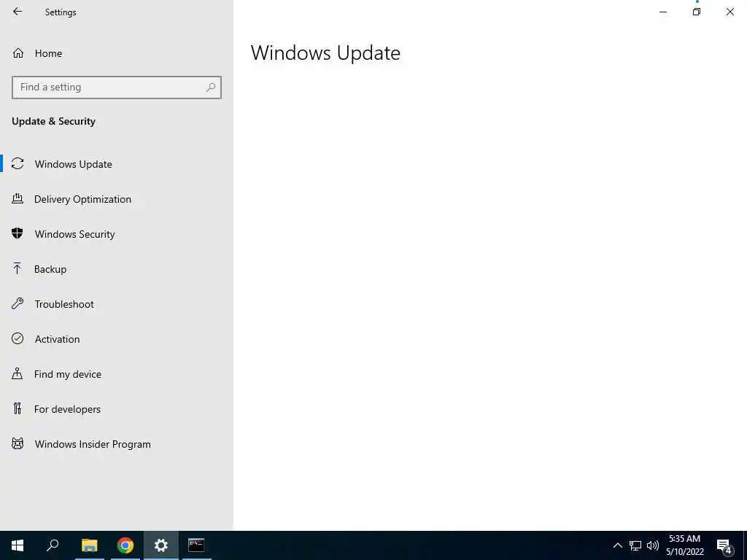Viewport: 747px width, 560px height.
Task: Open Windows Security page
Action: tap(117, 234)
